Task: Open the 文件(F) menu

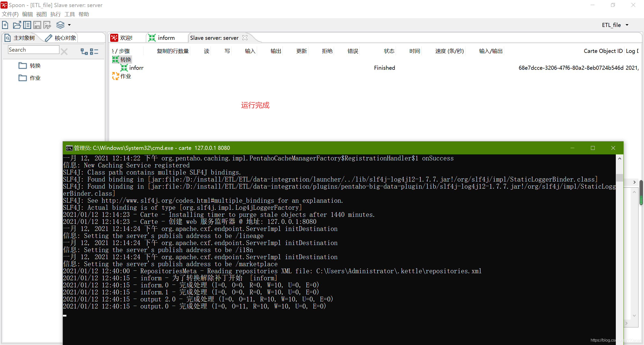Action: pyautogui.click(x=10, y=14)
